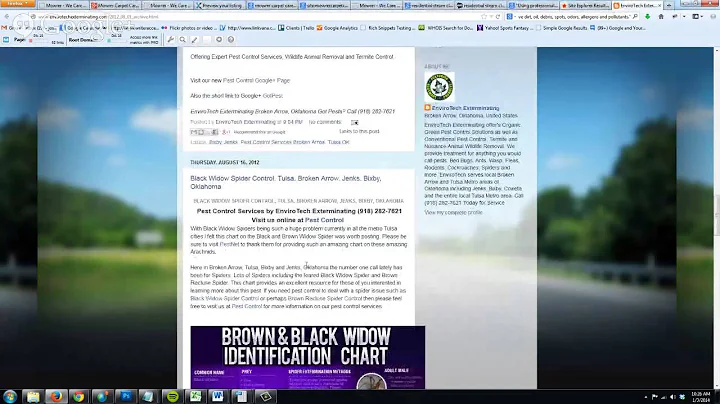Open 'Clients | Trello' bookmark
Image resolution: width=720 pixels, height=404 pixels.
(x=296, y=28)
